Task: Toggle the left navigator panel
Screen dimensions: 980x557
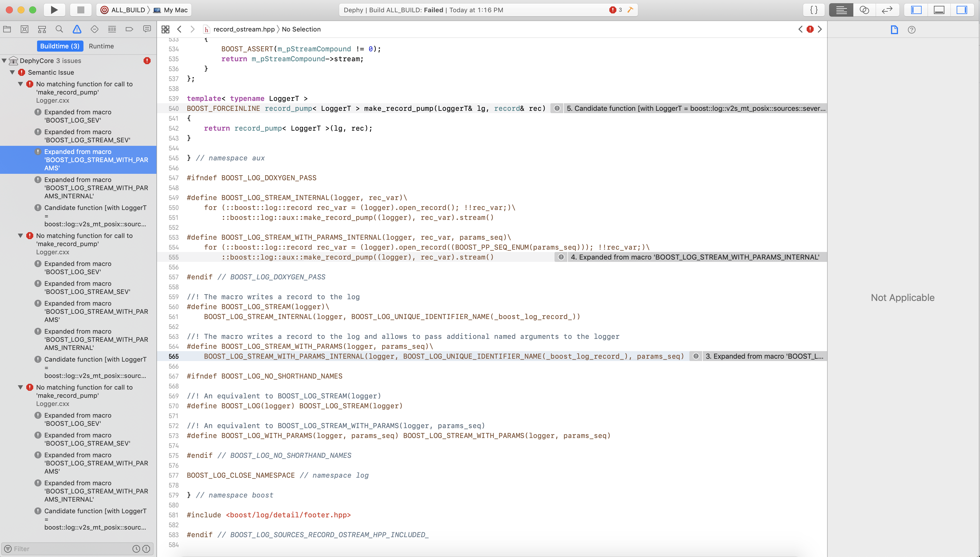Action: [916, 10]
